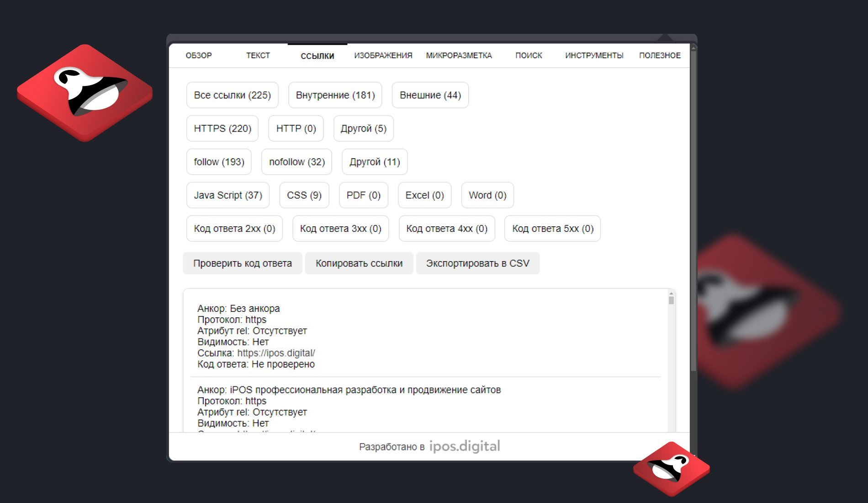Show Код ответа 3xx (0) links

tap(341, 229)
